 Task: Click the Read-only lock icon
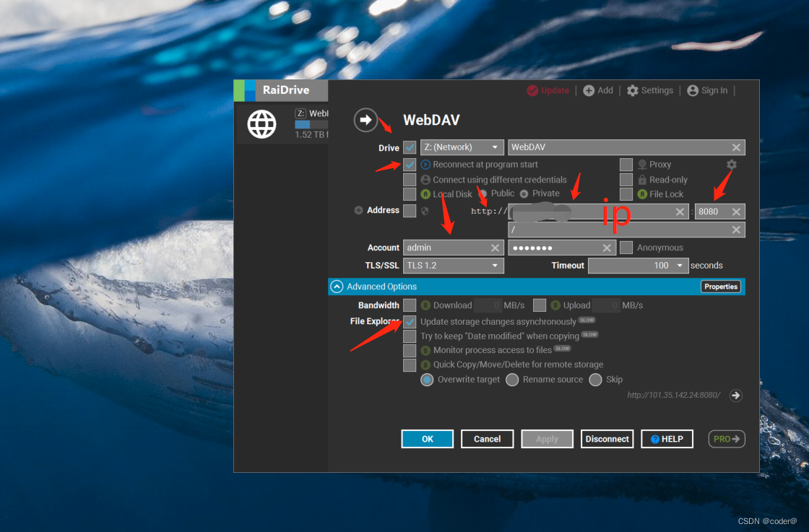642,180
